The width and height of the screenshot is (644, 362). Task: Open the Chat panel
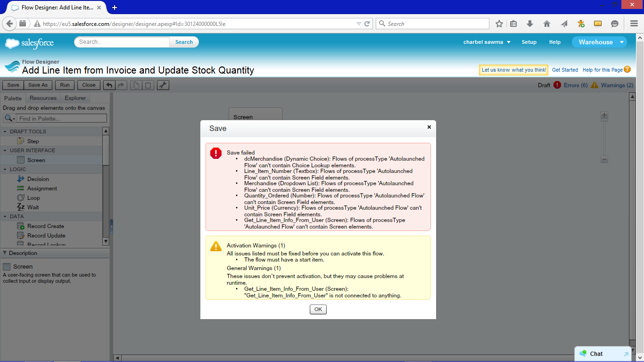tap(603, 354)
